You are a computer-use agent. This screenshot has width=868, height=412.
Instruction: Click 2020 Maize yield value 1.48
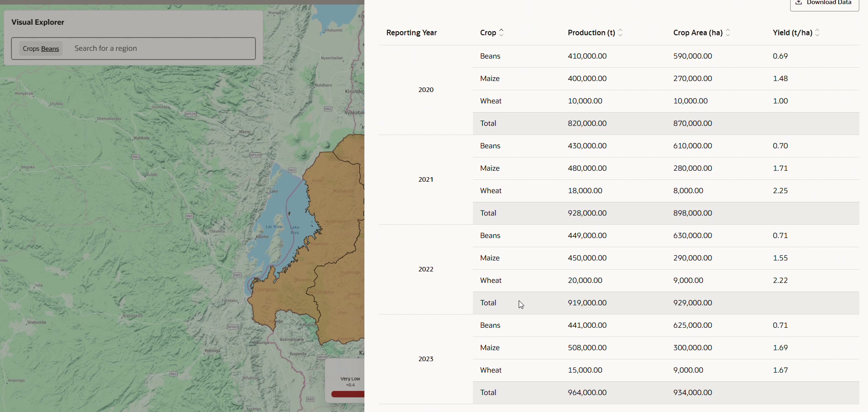pyautogui.click(x=781, y=79)
